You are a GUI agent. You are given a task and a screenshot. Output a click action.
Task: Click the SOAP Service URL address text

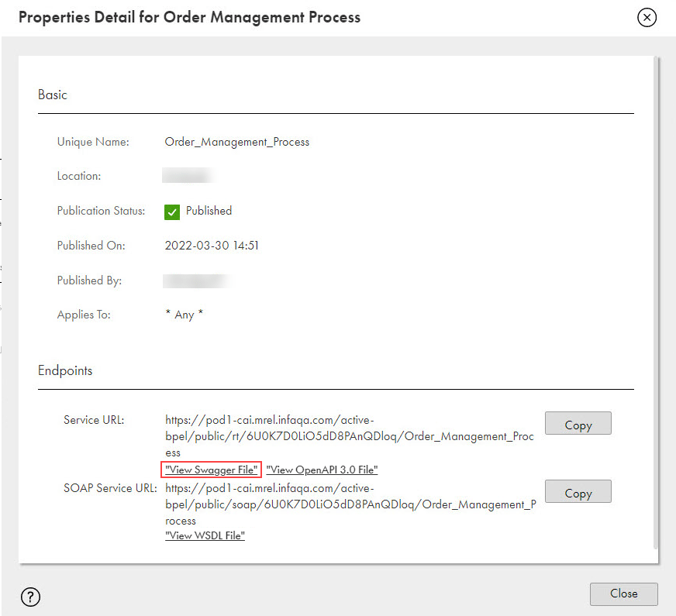tap(350, 504)
